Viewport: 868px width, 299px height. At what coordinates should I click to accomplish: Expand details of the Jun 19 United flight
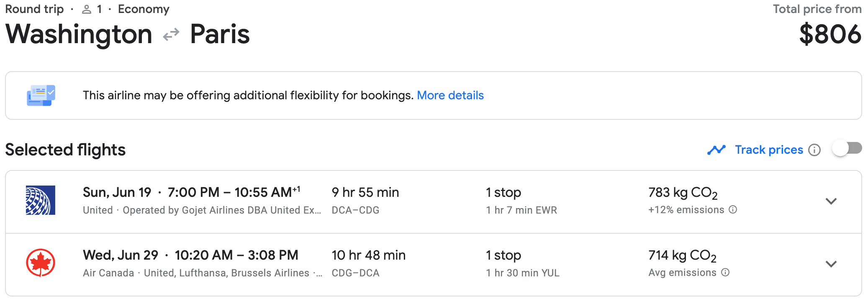pyautogui.click(x=831, y=201)
